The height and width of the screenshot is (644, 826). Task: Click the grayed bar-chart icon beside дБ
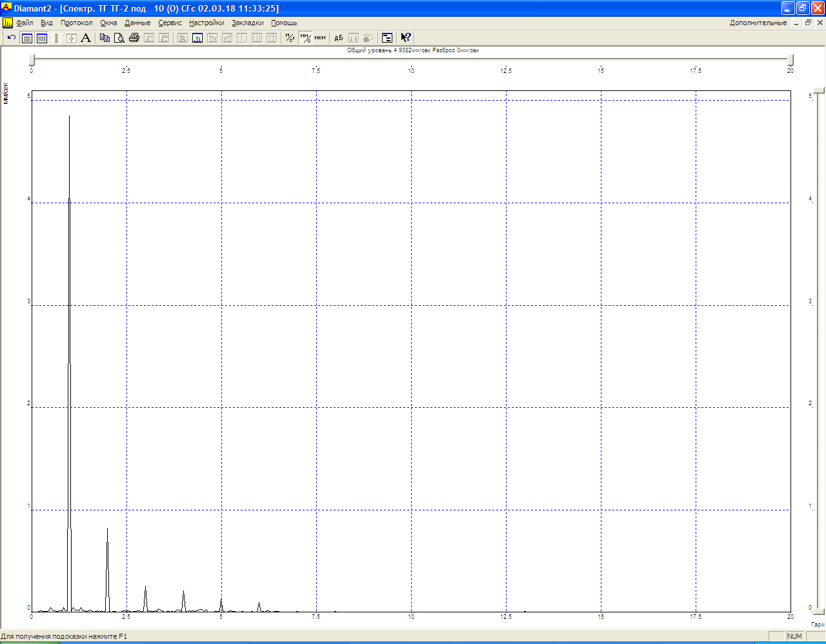(354, 38)
